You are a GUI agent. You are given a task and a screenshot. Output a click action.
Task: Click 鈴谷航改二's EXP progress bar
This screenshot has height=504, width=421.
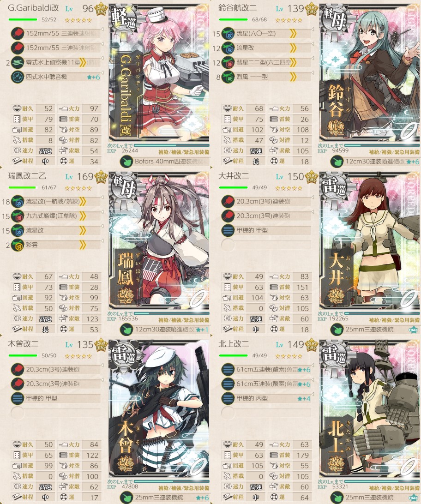pyautogui.click(x=382, y=145)
